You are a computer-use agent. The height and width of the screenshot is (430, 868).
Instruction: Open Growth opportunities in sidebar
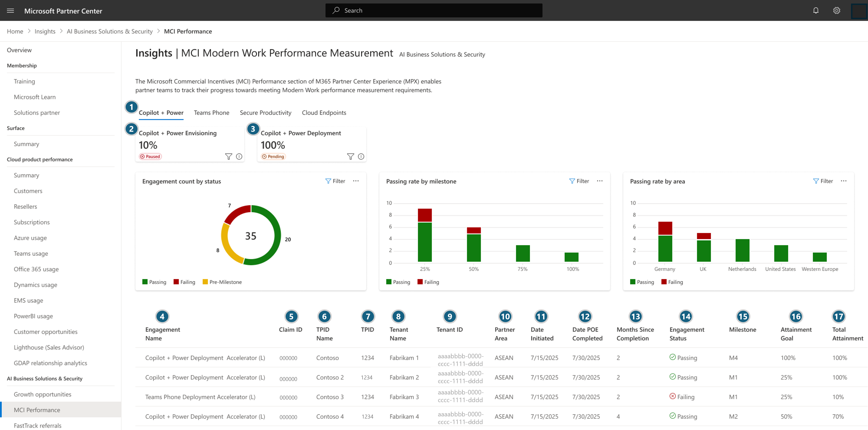[x=42, y=394]
